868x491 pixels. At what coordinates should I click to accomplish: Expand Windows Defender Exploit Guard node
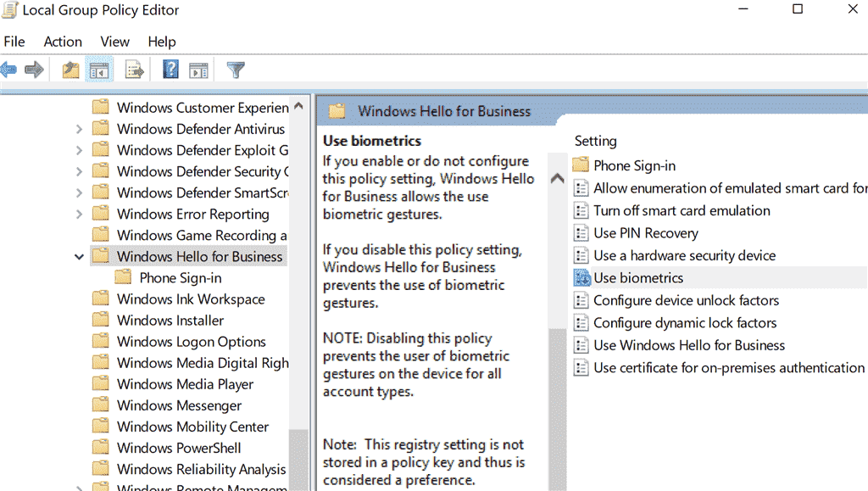pyautogui.click(x=79, y=150)
